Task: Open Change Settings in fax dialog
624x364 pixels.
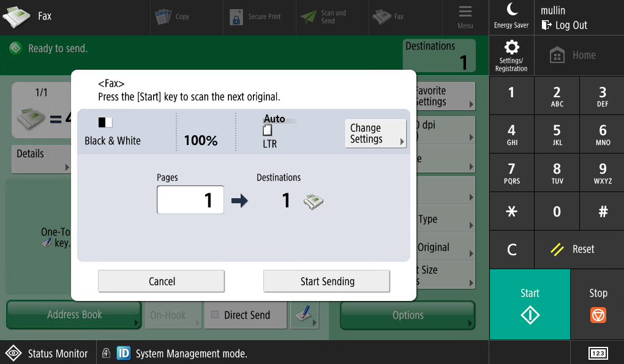Action: [x=375, y=133]
